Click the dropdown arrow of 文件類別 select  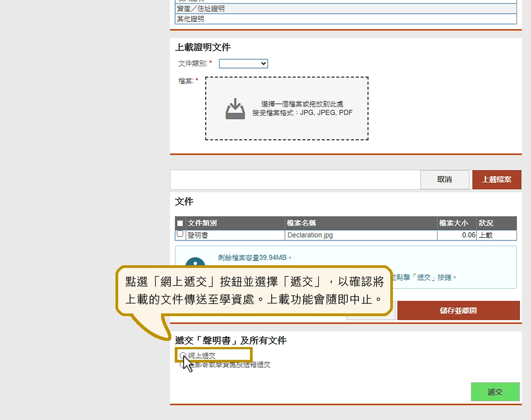point(264,64)
